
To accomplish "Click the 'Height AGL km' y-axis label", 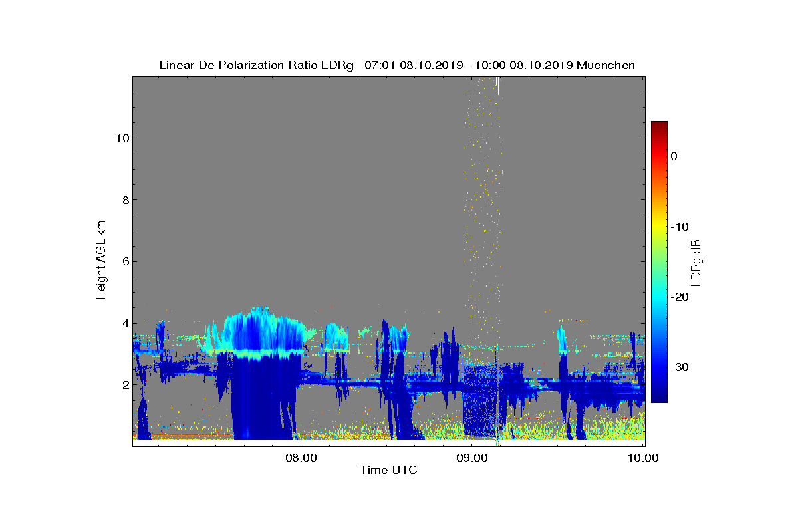I will click(101, 260).
